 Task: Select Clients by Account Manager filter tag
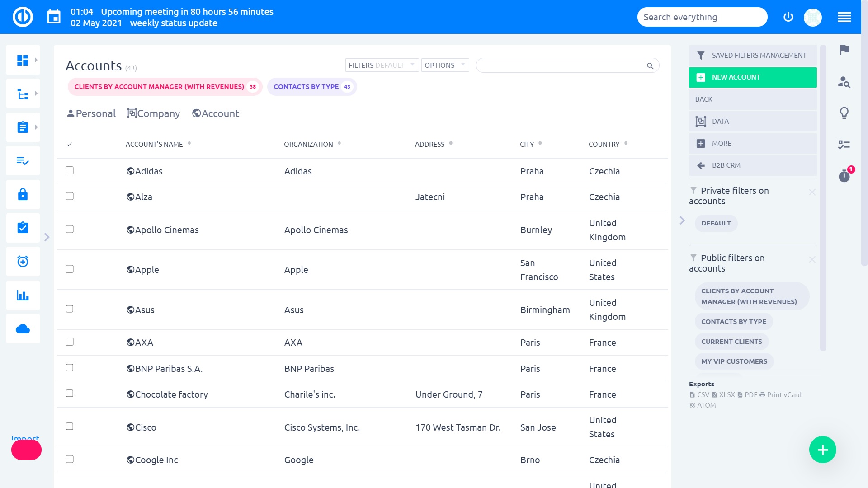click(165, 87)
